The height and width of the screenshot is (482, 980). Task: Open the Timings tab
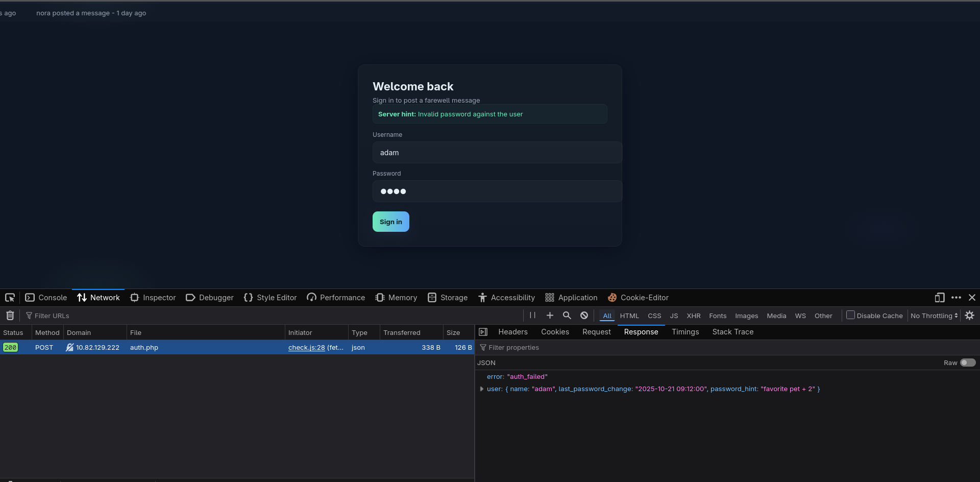(685, 332)
